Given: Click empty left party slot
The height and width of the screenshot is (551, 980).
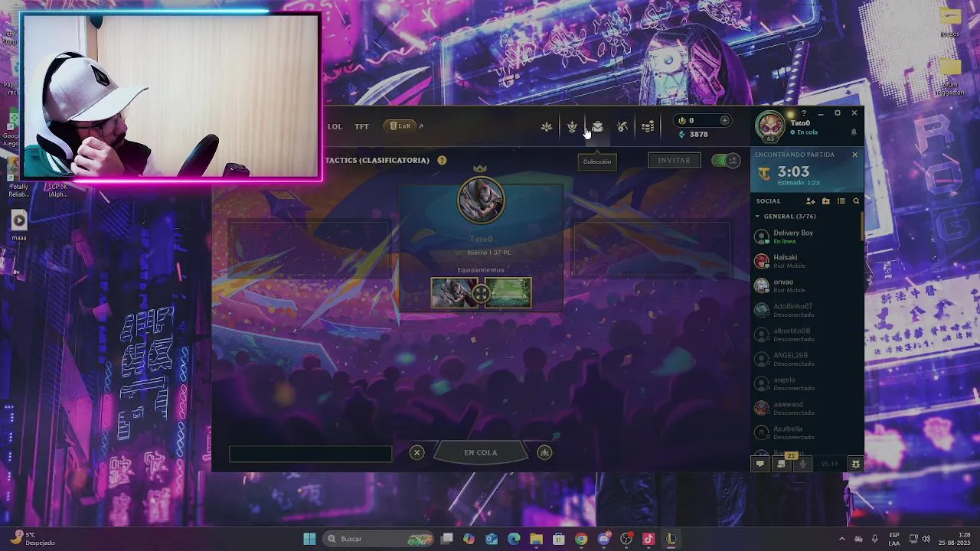Looking at the screenshot, I should [309, 249].
